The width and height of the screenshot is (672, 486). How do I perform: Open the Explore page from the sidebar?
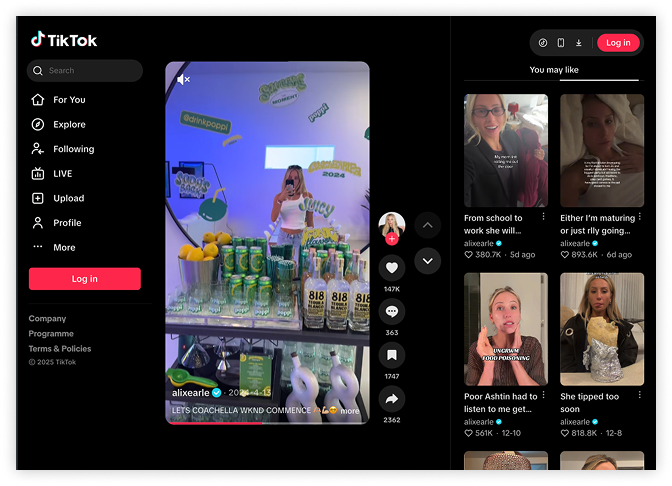tap(69, 125)
